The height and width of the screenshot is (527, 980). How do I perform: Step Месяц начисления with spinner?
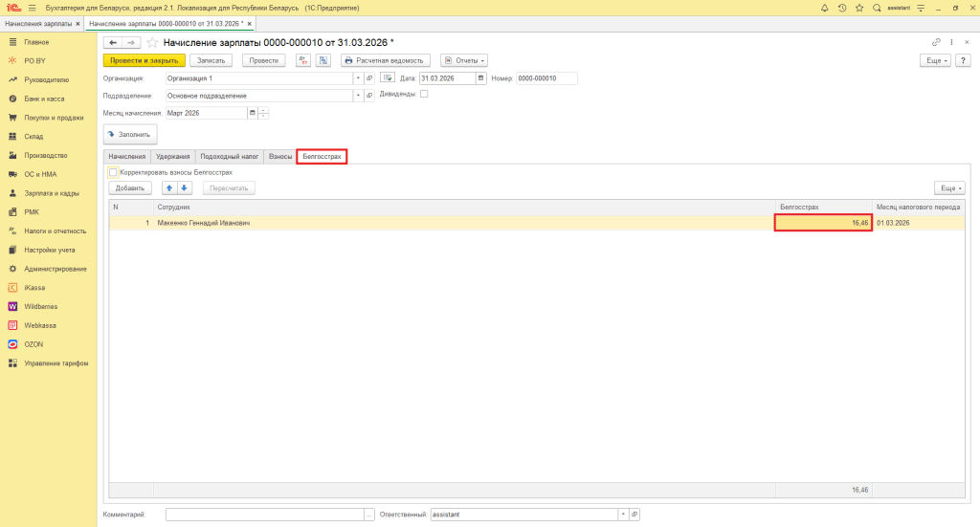(264, 113)
